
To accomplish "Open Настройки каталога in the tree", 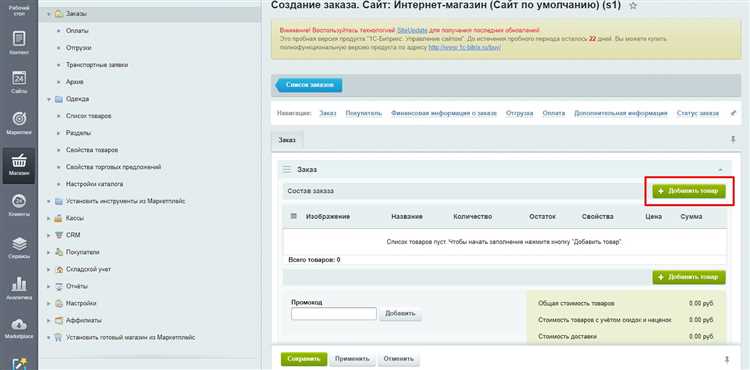I will point(95,184).
